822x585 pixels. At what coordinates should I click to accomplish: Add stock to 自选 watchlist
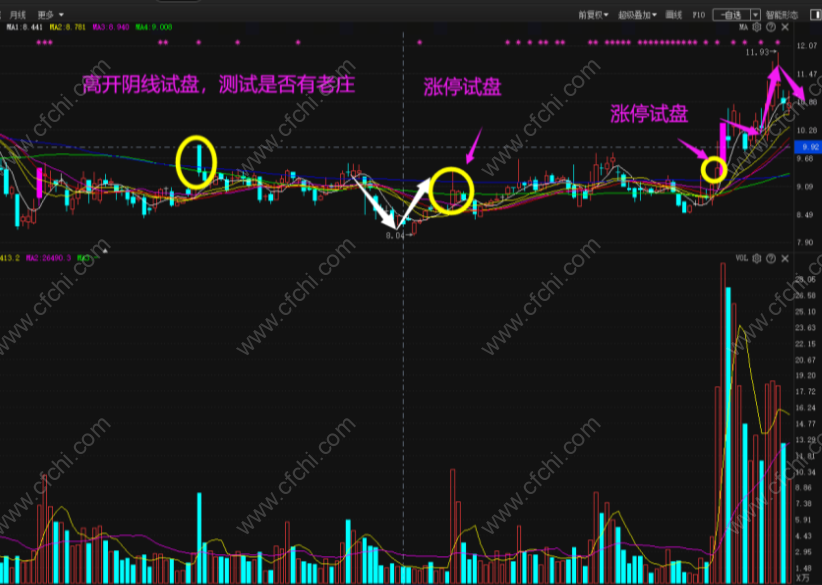(731, 15)
